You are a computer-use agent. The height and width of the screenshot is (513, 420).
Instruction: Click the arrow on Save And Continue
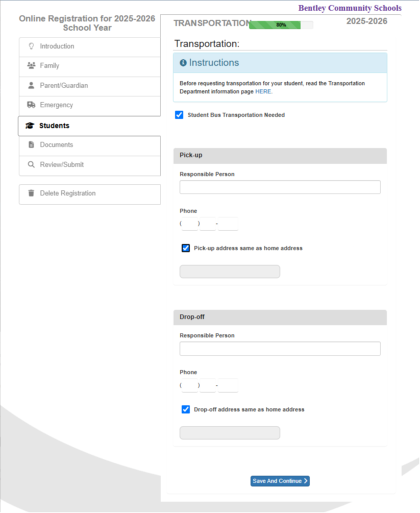click(306, 481)
